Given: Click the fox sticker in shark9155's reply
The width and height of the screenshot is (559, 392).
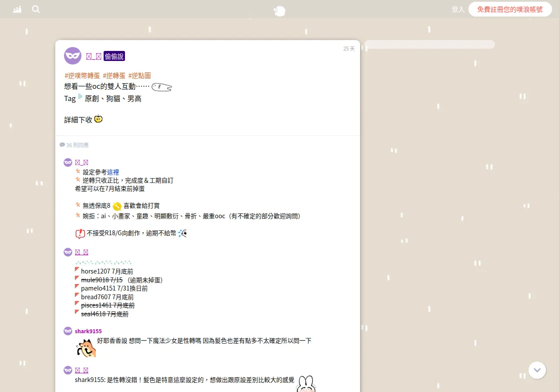Looking at the screenshot, I should tap(86, 348).
